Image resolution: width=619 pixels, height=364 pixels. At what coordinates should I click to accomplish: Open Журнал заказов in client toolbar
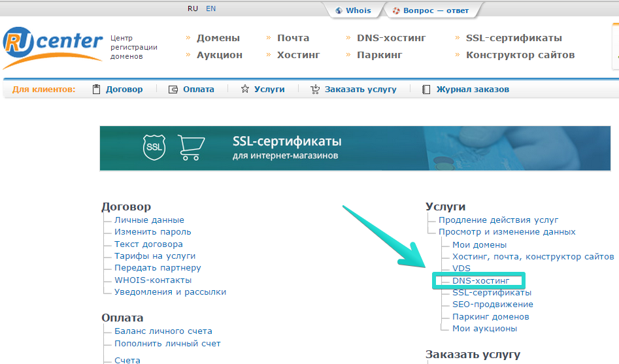click(473, 90)
